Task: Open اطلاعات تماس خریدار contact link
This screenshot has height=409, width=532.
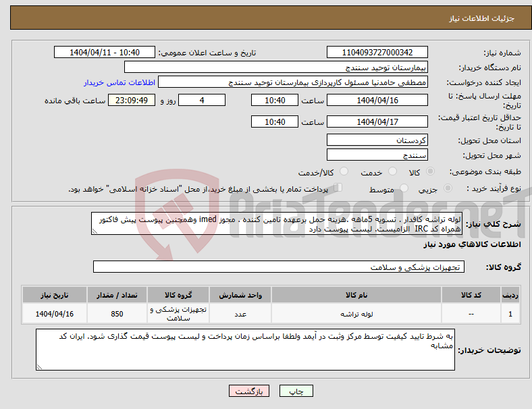Action: [119, 82]
